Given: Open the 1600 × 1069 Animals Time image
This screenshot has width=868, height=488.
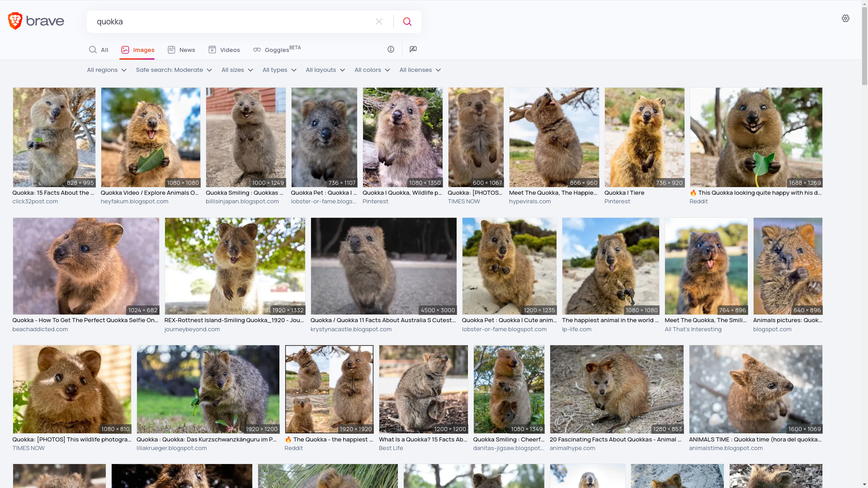Looking at the screenshot, I should tap(755, 389).
